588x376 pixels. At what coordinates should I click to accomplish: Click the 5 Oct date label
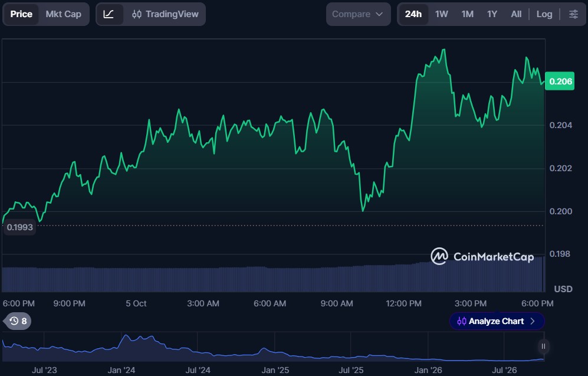pos(136,303)
